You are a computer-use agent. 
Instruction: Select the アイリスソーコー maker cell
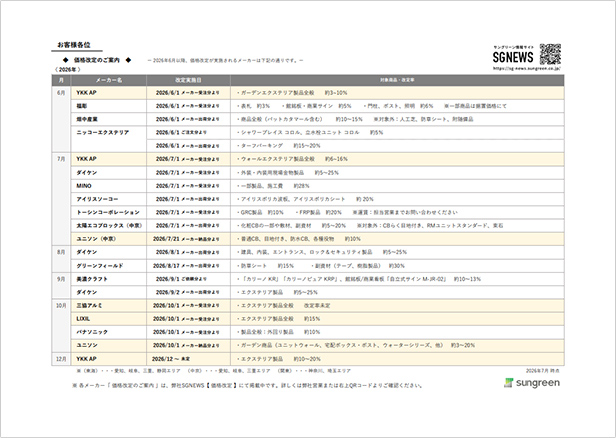pyautogui.click(x=109, y=199)
